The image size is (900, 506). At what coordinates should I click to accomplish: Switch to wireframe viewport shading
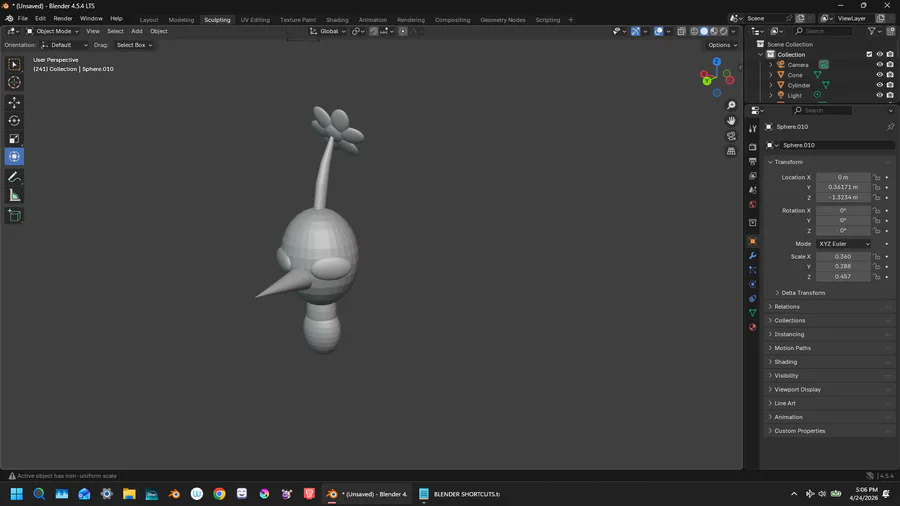(694, 32)
